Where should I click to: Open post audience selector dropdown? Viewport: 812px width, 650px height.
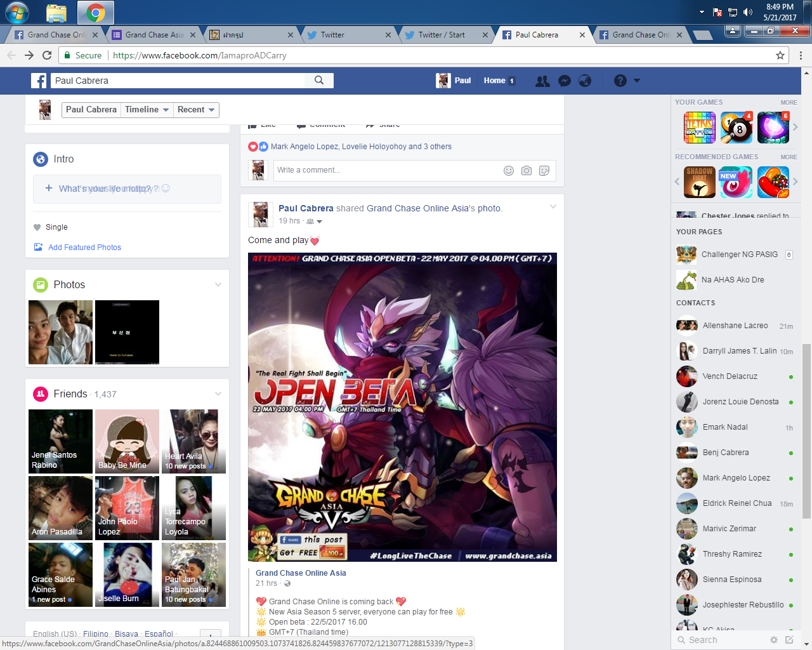[315, 222]
